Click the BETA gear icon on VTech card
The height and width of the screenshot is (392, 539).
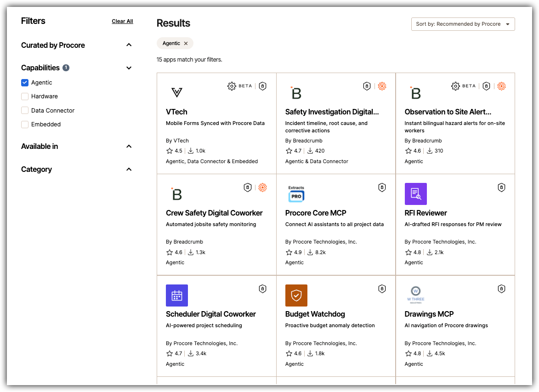point(232,86)
